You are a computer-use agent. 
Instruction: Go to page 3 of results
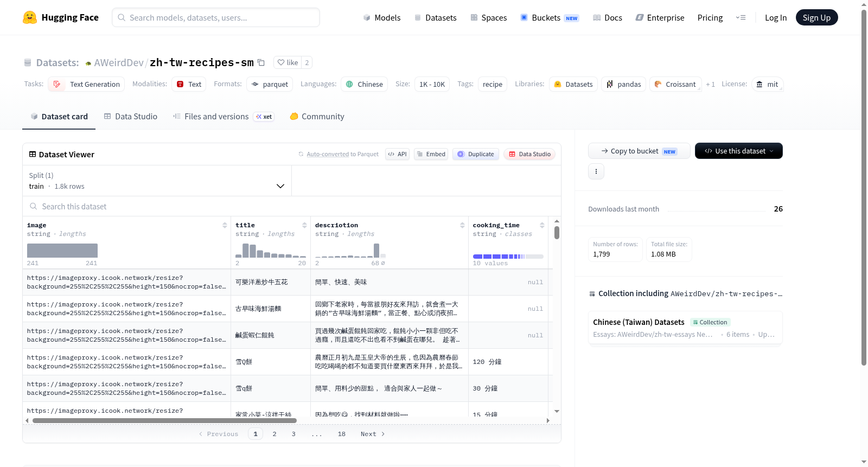click(293, 434)
